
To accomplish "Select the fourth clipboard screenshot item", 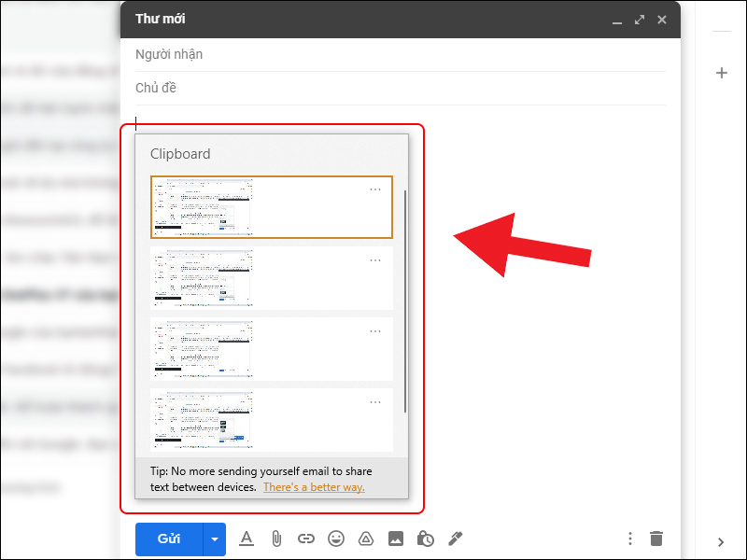I will pyautogui.click(x=272, y=420).
